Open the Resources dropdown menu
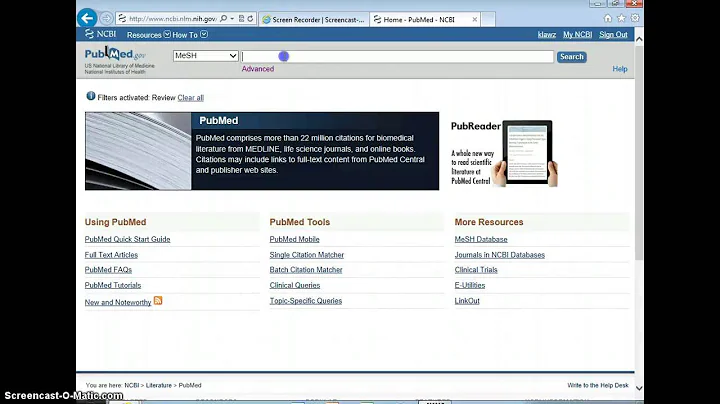The image size is (720, 404). click(x=149, y=35)
